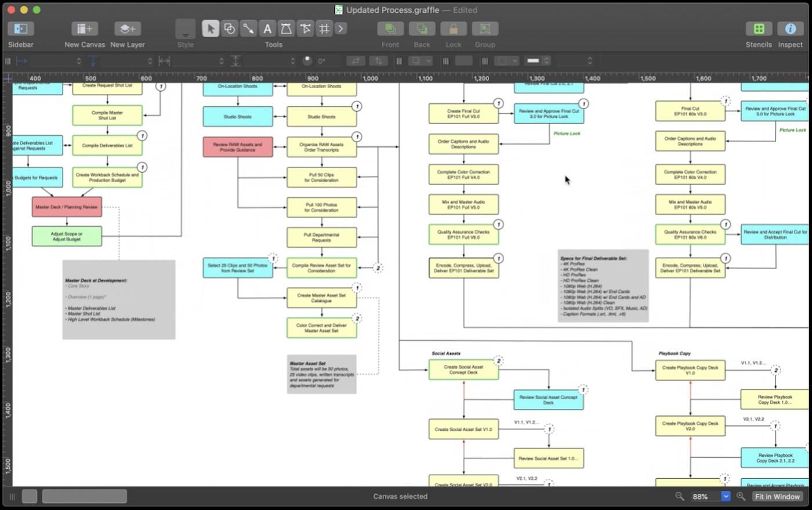Click the zoom out magnifier
The width and height of the screenshot is (812, 510).
680,496
